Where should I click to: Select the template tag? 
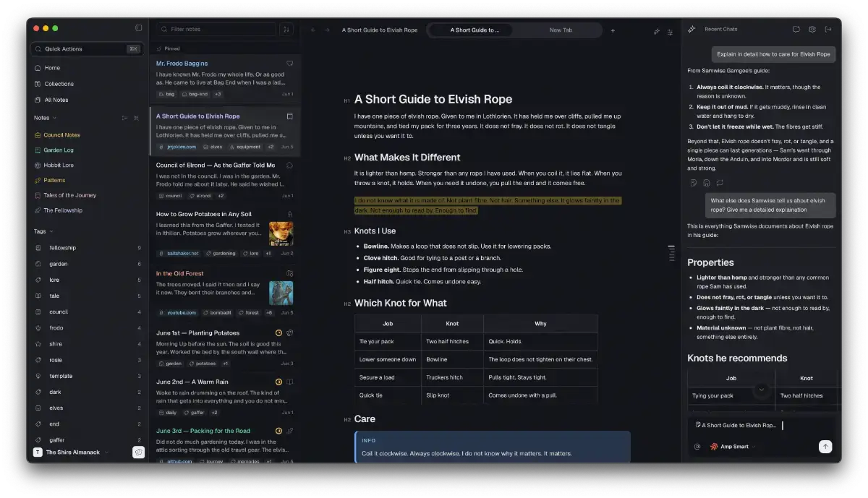coord(88,376)
